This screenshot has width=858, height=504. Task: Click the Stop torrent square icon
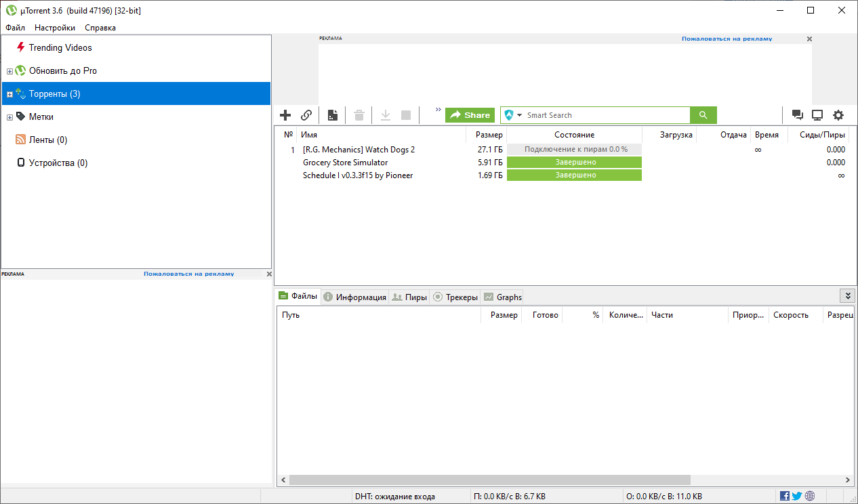click(x=406, y=115)
